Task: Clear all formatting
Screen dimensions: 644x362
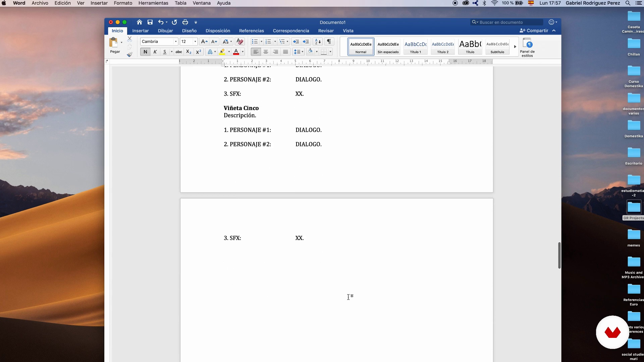Action: [240, 42]
